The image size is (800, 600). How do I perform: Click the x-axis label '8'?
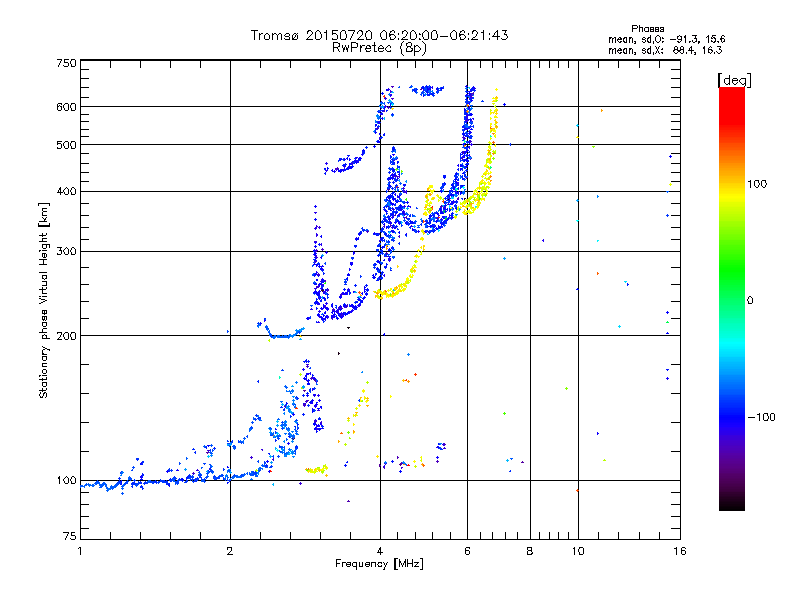click(x=530, y=551)
